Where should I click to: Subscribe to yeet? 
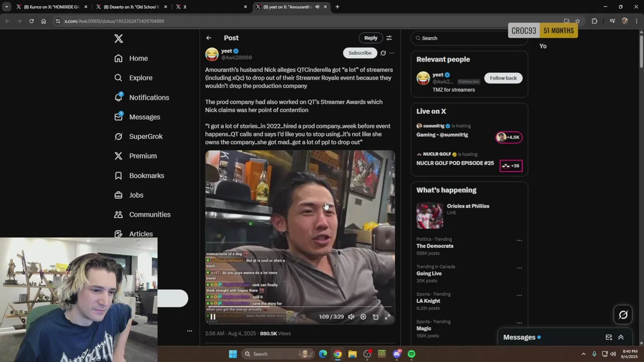click(x=360, y=53)
